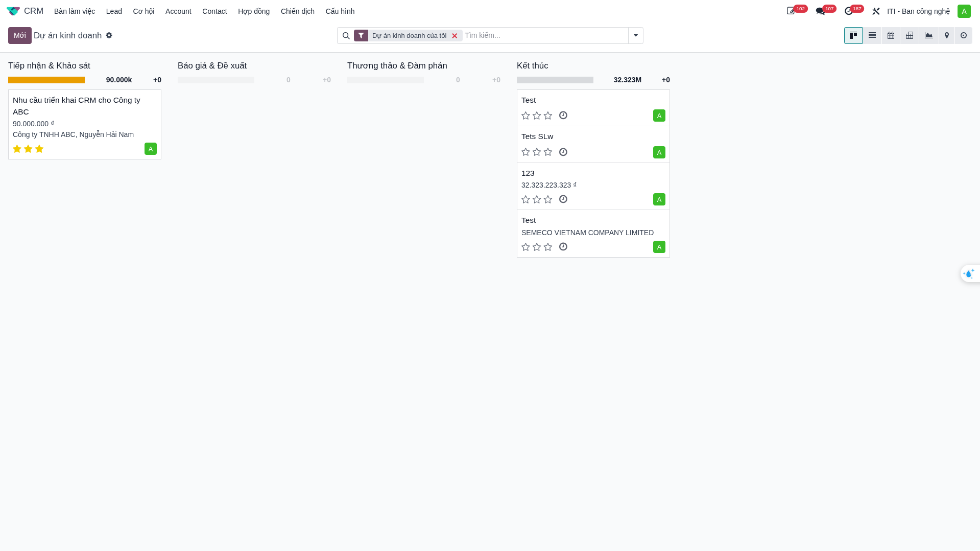Viewport: 980px width, 551px height.
Task: Set first priority star on 123 card
Action: click(525, 199)
